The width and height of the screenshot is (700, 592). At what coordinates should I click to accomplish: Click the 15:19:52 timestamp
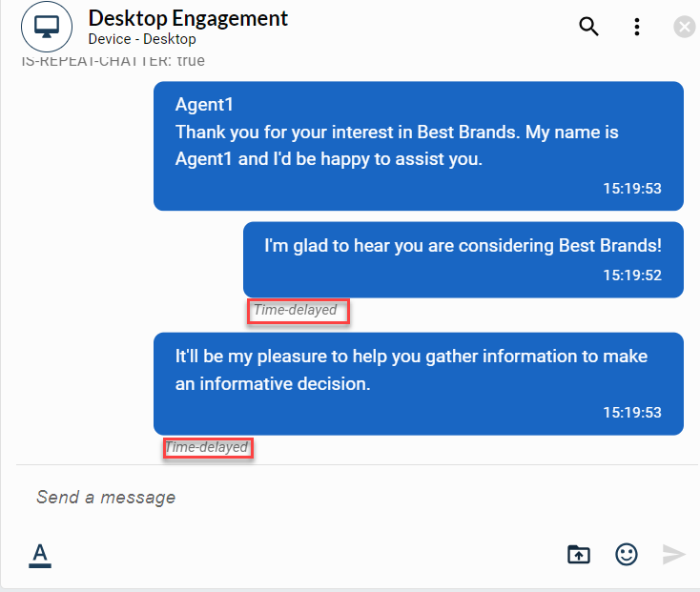pyautogui.click(x=631, y=276)
